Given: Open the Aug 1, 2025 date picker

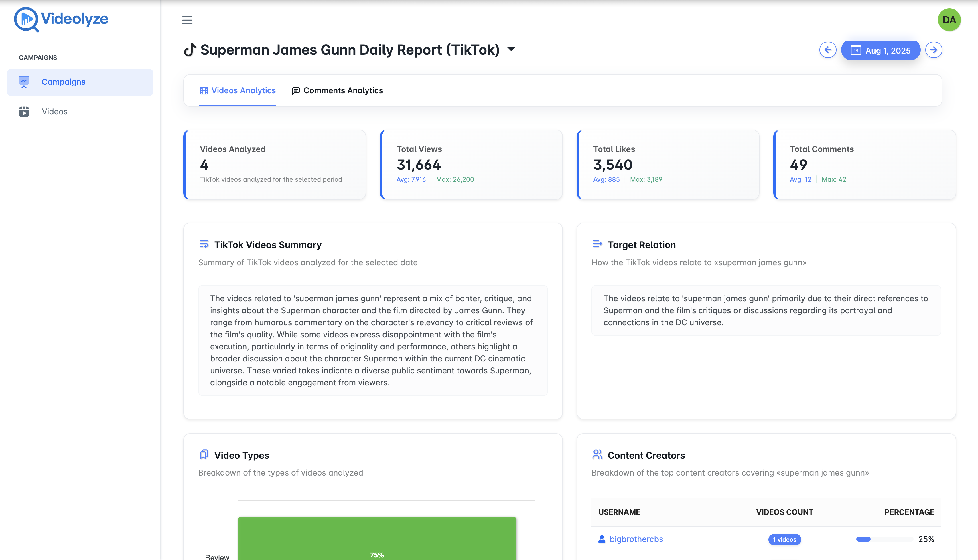Looking at the screenshot, I should tap(881, 50).
